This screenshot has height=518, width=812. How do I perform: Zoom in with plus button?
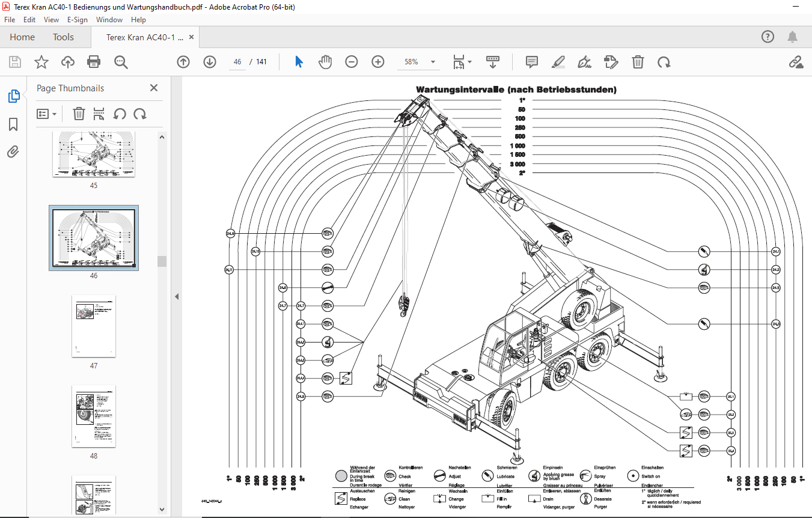pyautogui.click(x=378, y=62)
